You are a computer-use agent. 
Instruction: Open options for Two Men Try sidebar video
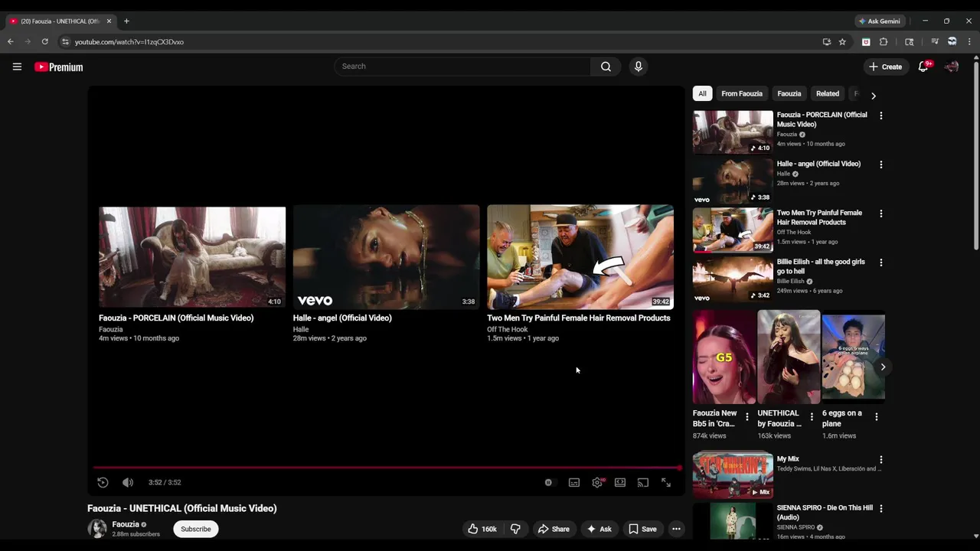(880, 214)
